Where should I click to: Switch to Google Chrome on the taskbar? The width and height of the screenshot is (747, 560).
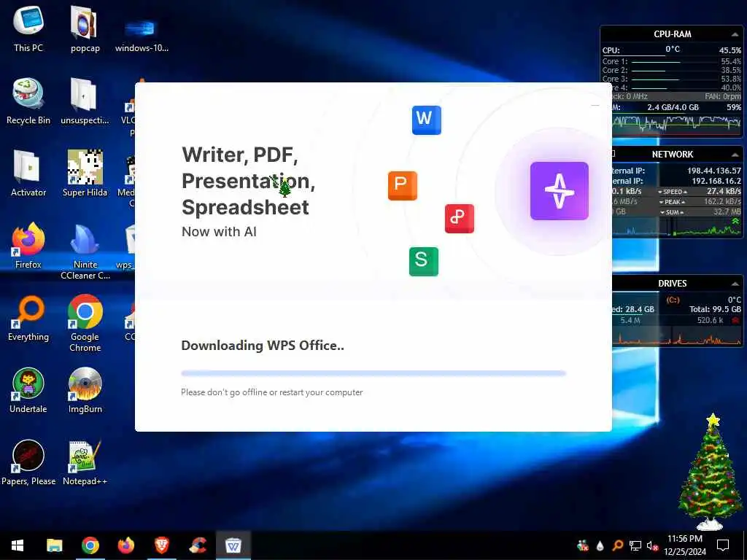click(90, 545)
